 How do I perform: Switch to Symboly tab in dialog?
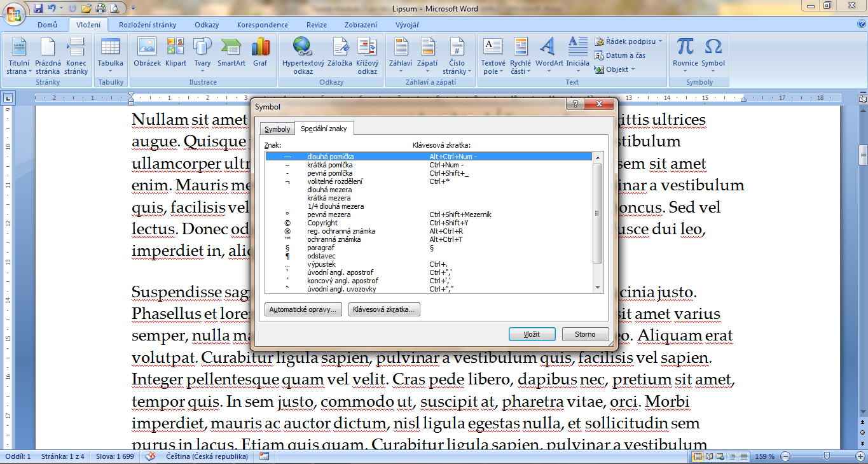click(x=277, y=129)
